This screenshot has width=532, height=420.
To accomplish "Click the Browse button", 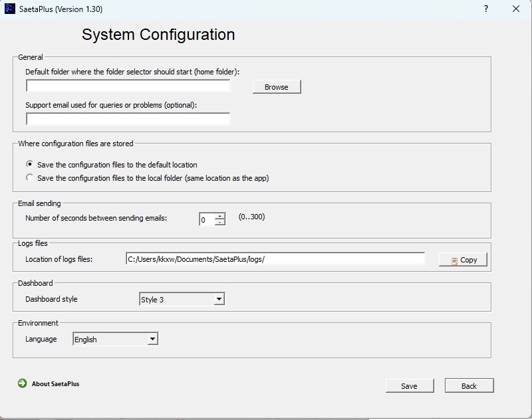I will pyautogui.click(x=276, y=87).
